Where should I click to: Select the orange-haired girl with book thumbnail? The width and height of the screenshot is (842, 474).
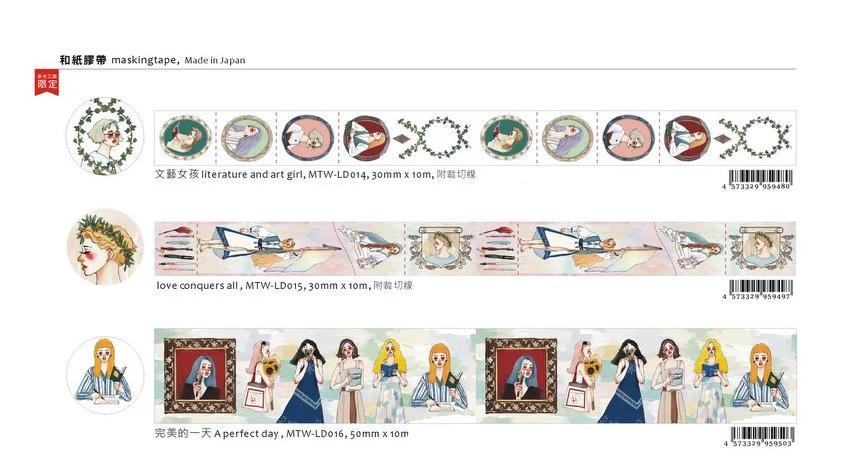[105, 375]
